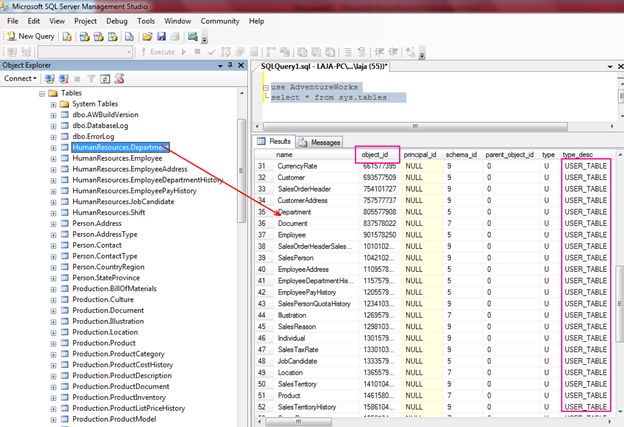Collapse the Tables folder node

click(x=40, y=93)
